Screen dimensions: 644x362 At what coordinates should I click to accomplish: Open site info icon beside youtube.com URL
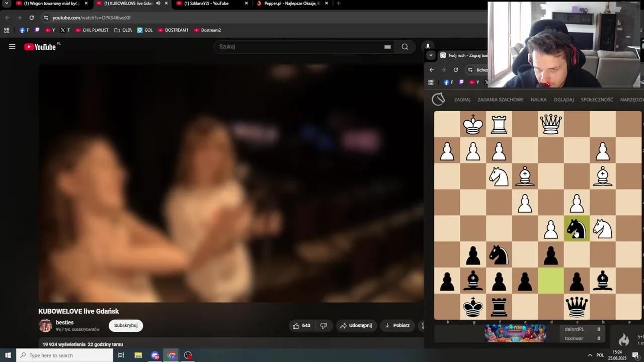pyautogui.click(x=46, y=18)
